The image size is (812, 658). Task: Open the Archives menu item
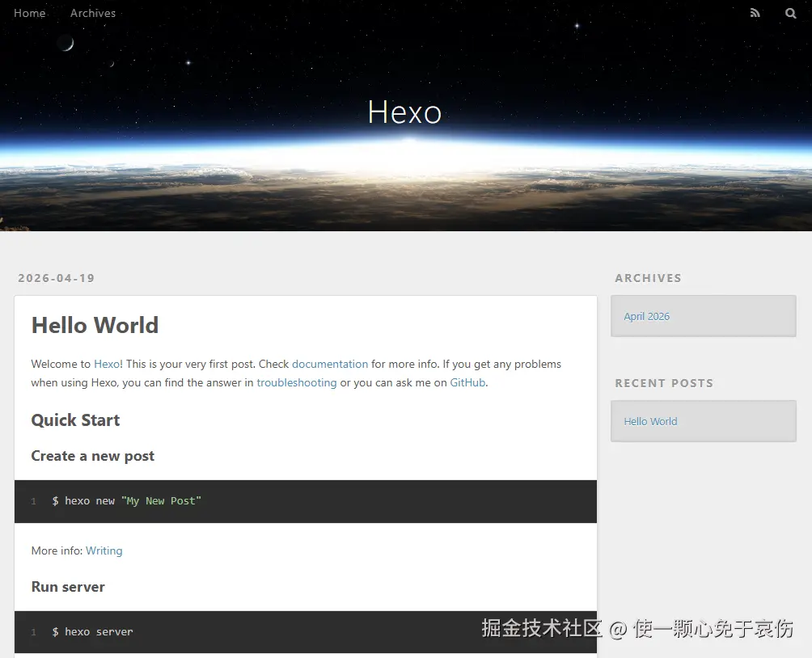click(93, 13)
